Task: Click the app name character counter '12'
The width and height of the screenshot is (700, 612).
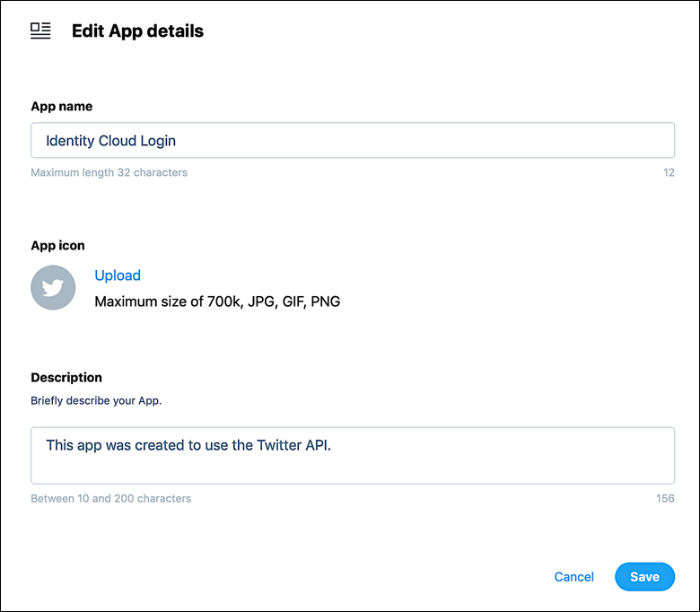Action: click(669, 172)
